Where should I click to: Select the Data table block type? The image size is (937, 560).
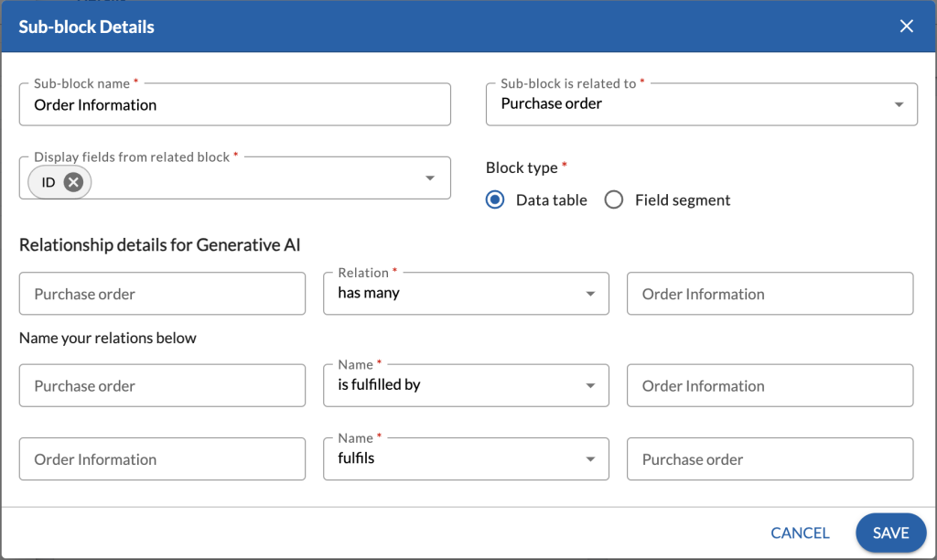point(495,199)
